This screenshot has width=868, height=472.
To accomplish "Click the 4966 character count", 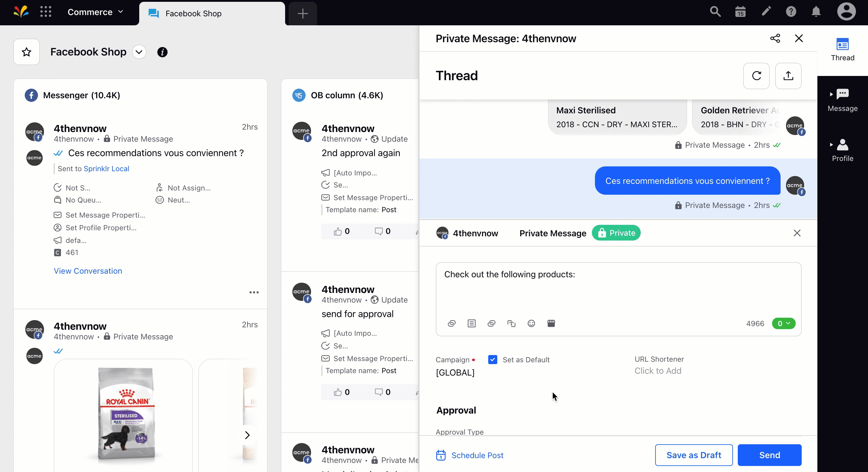I will 755,323.
